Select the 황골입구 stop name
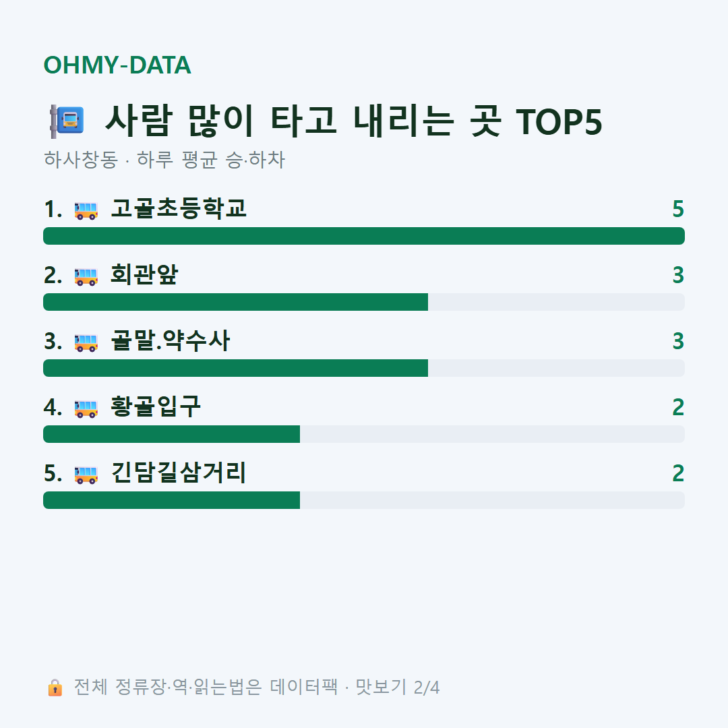728x728 pixels. pos(156,406)
